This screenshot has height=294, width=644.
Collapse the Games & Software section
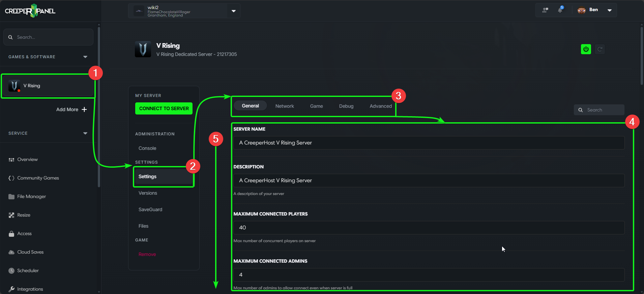tap(85, 57)
